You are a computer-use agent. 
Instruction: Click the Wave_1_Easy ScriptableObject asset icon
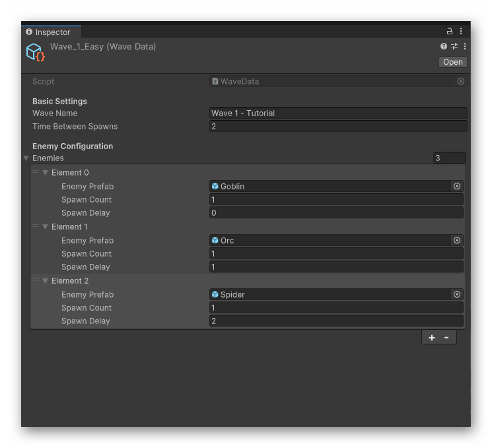pos(35,53)
